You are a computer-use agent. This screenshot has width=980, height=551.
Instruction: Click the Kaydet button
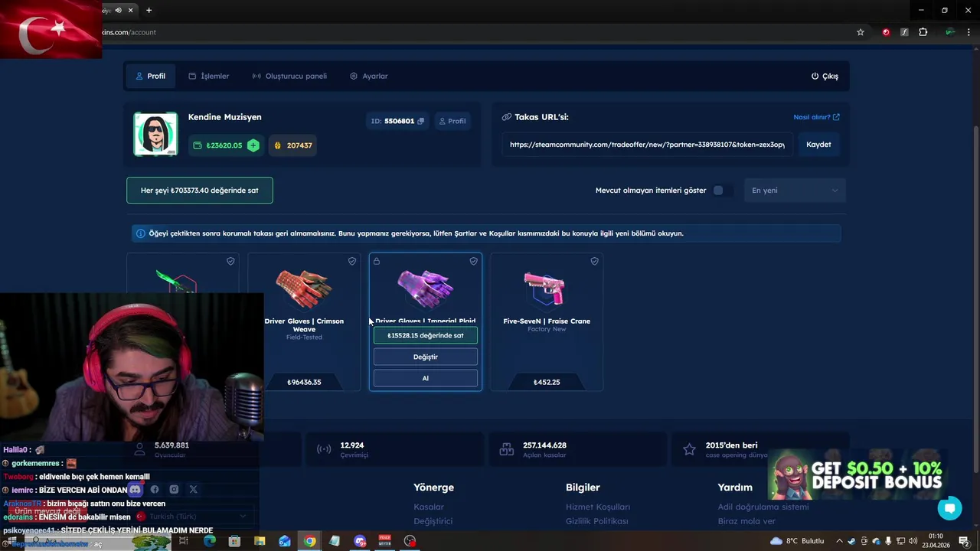818,144
